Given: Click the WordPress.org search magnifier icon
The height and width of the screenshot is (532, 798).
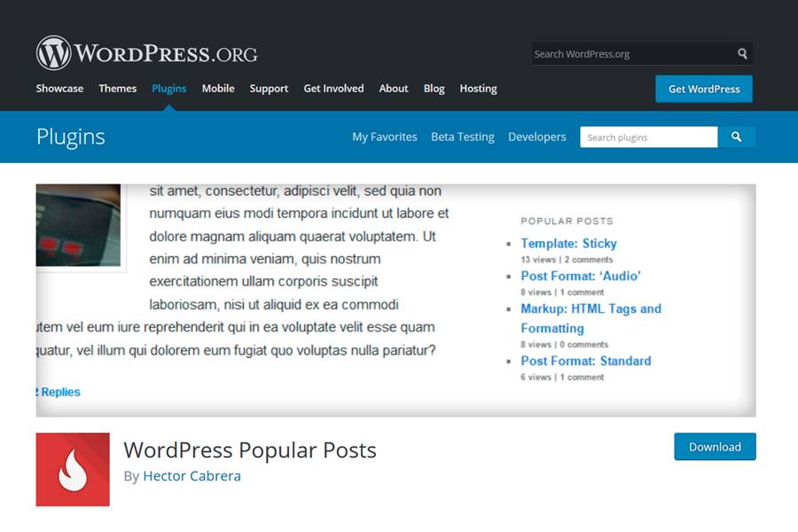Looking at the screenshot, I should [x=742, y=53].
